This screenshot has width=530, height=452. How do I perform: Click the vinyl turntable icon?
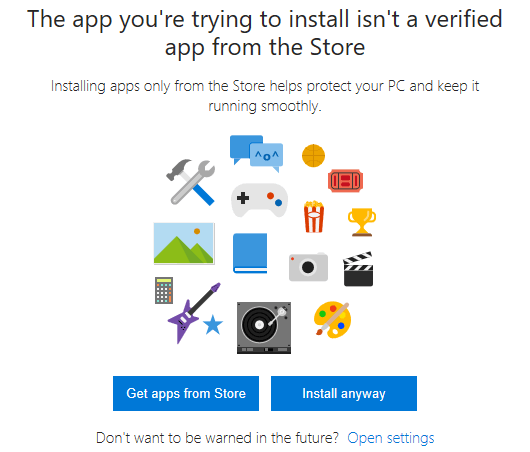264,328
